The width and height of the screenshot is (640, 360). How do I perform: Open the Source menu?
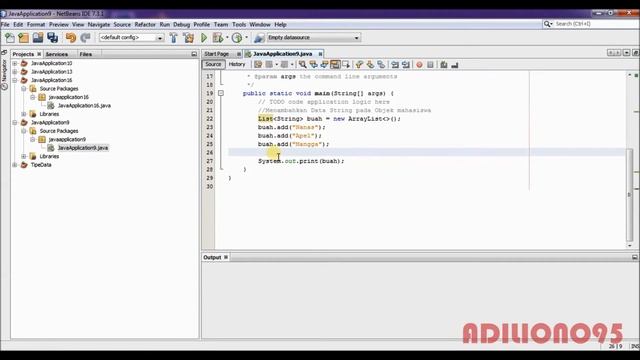[122, 24]
